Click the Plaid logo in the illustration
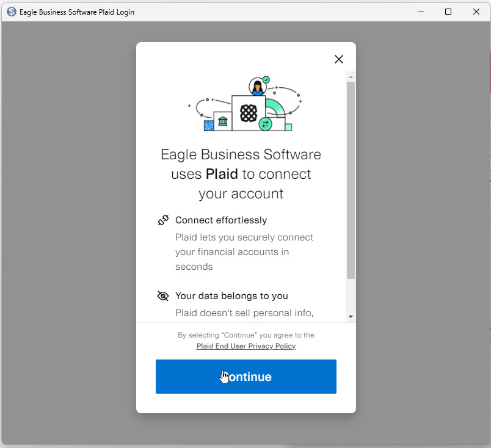 click(248, 113)
